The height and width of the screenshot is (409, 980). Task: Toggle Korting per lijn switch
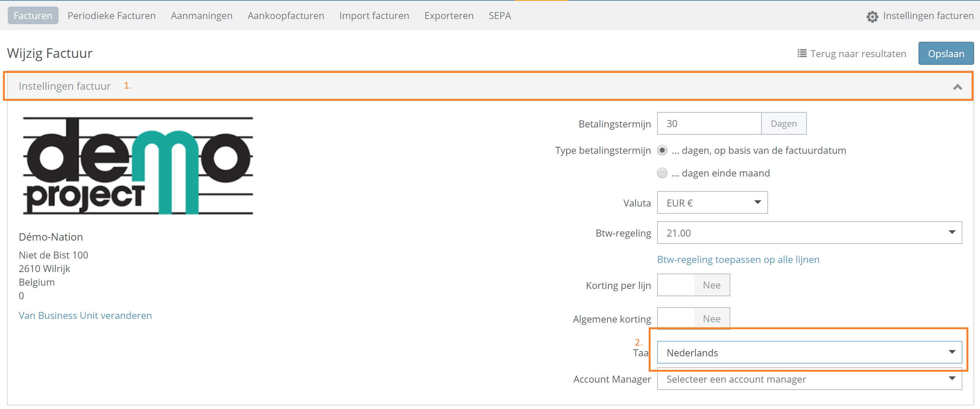[693, 285]
